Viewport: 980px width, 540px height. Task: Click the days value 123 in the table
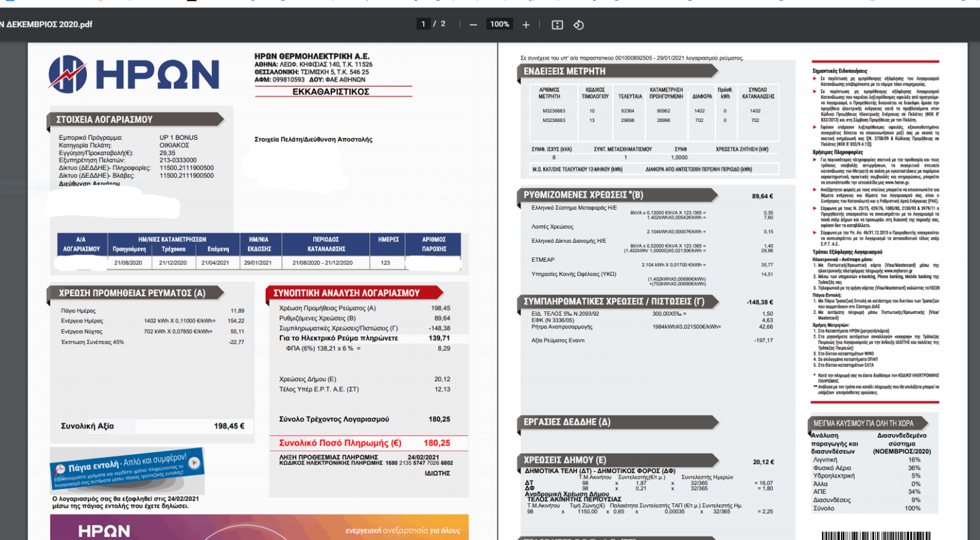pyautogui.click(x=385, y=262)
